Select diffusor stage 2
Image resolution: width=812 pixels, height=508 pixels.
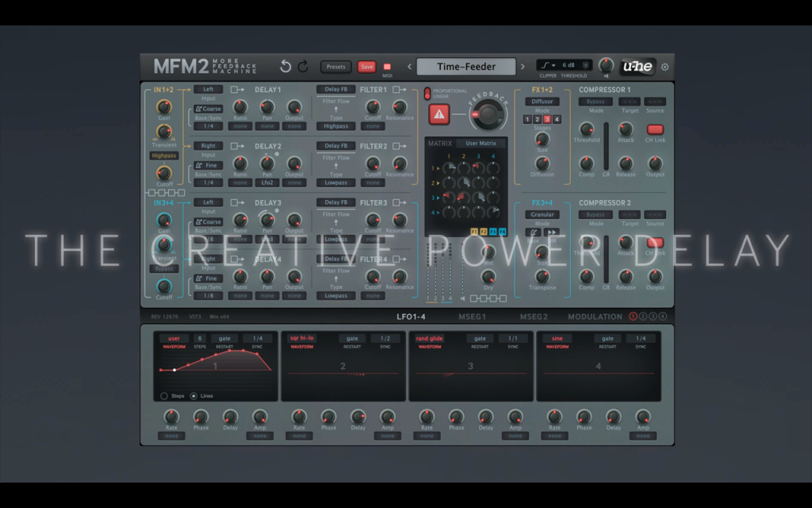coord(537,119)
